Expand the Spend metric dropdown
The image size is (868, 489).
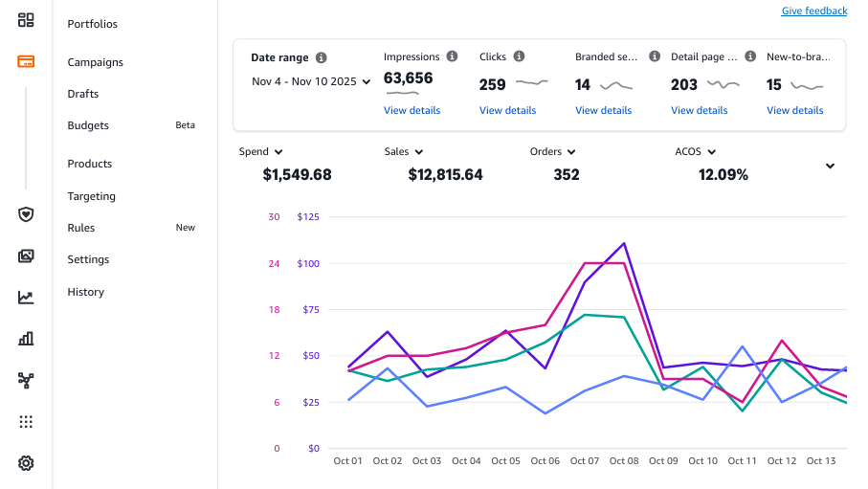point(260,152)
